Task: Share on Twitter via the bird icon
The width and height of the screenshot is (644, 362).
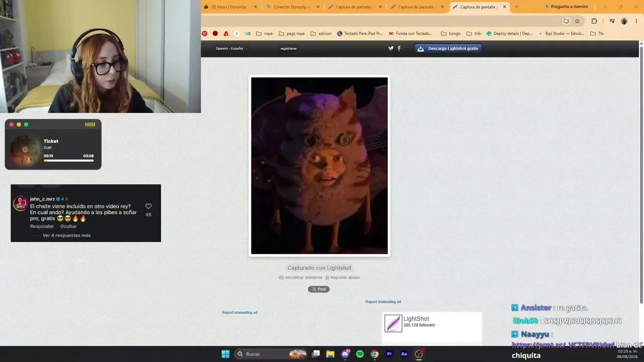Action: click(391, 48)
